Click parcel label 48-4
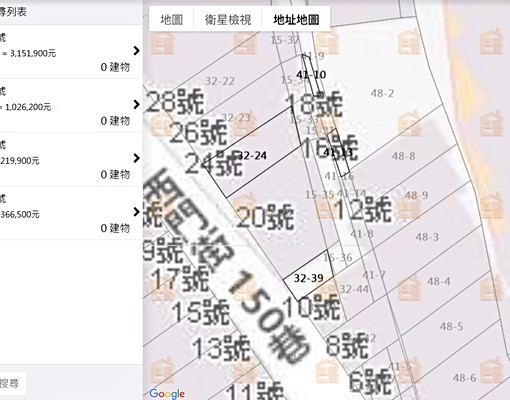The height and width of the screenshot is (400, 510). [439, 281]
